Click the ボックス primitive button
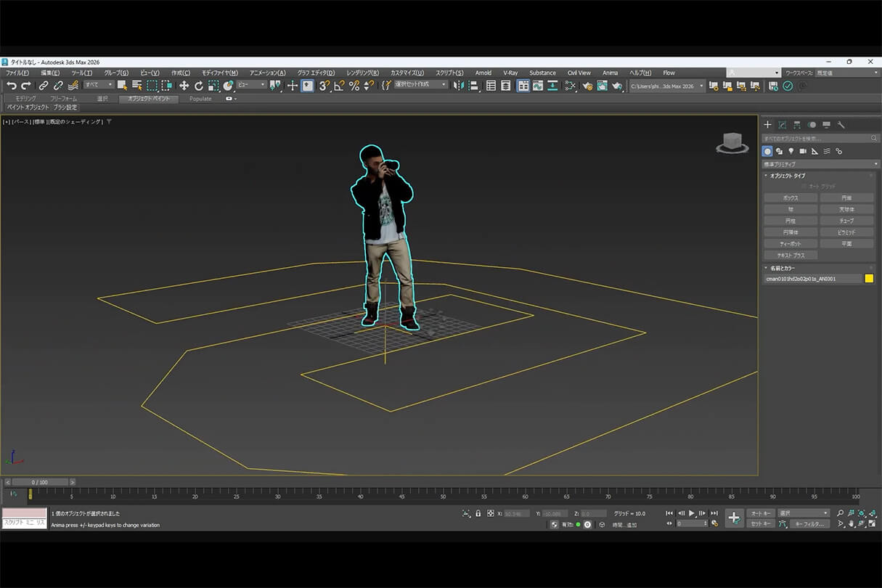882x588 pixels. click(790, 197)
